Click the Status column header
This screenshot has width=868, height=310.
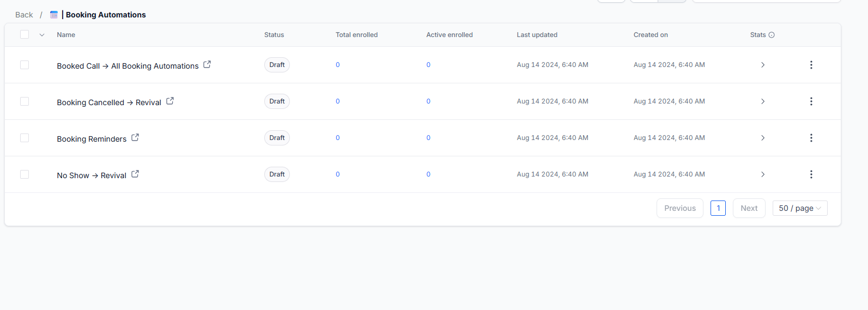click(x=274, y=35)
